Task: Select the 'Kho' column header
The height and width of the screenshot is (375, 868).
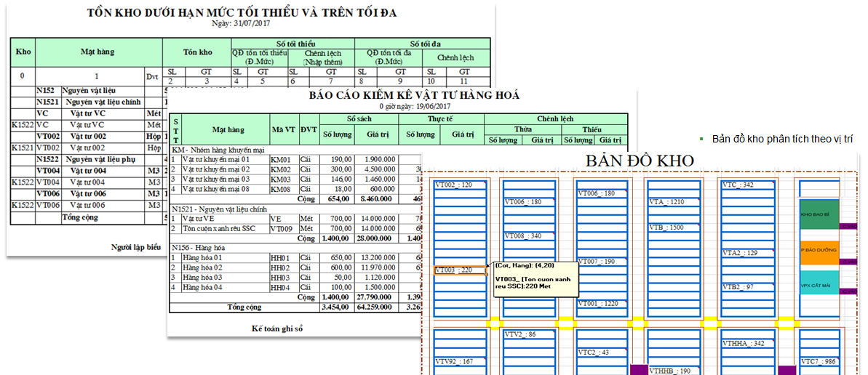Action: 23,52
